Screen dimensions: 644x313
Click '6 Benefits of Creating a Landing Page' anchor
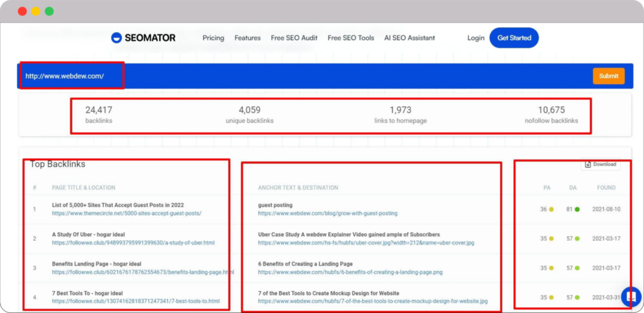click(x=305, y=264)
